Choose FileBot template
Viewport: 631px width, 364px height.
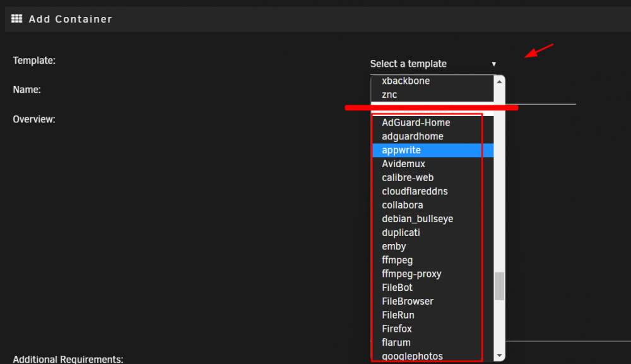click(432, 288)
